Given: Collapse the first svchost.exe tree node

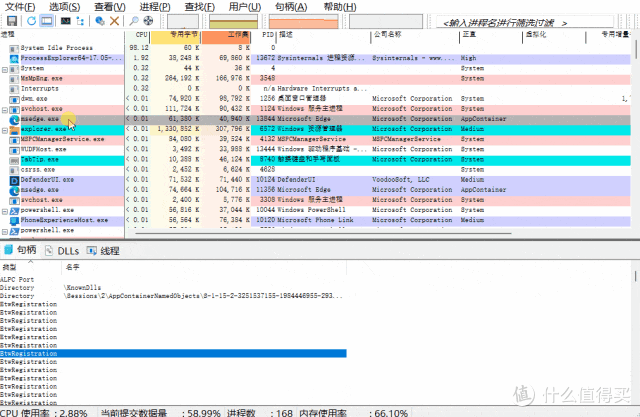Looking at the screenshot, I should (5, 110).
